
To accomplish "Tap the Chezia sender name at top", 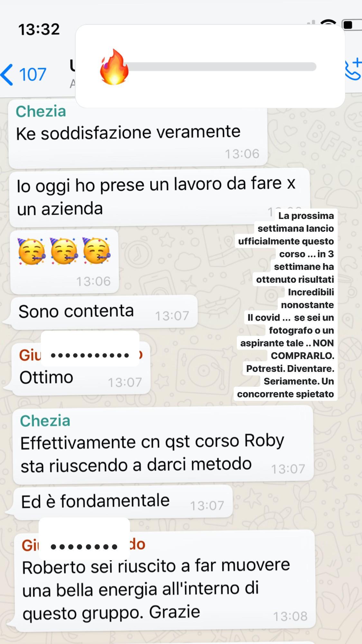I will point(41,111).
